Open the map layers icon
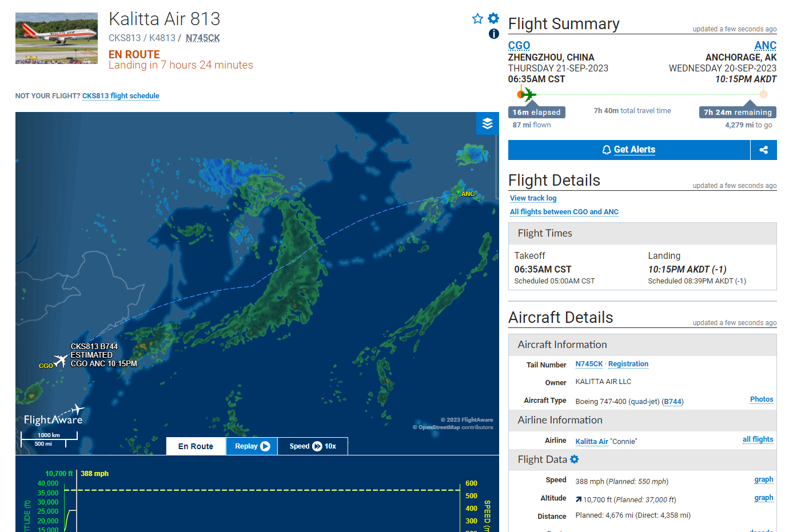Viewport: 789px width, 532px height. (488, 123)
